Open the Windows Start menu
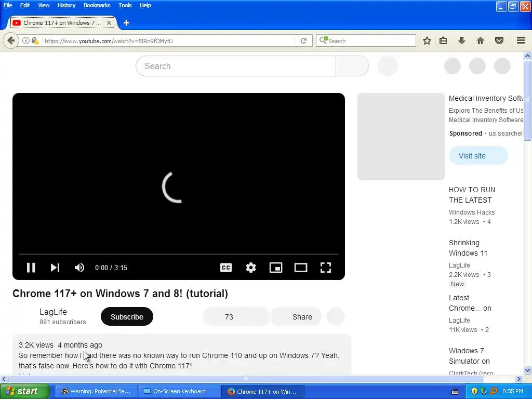Viewport: 532px width, 399px height. [x=24, y=391]
